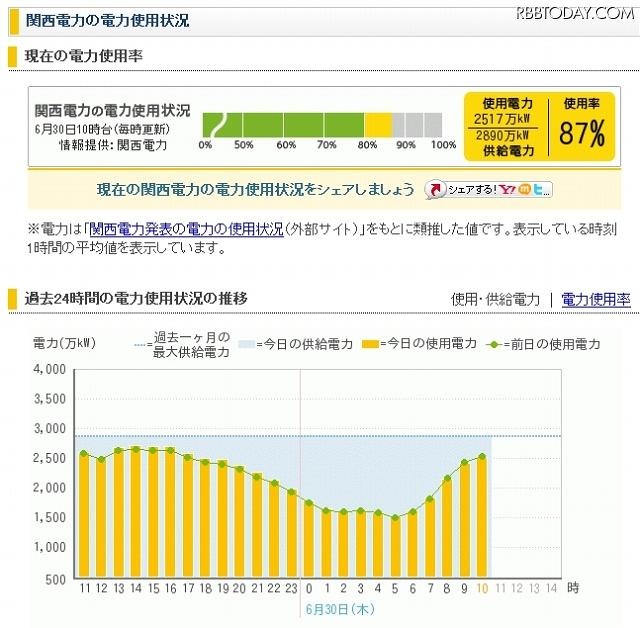Switch chart to 電力使用率 view

tap(596, 299)
